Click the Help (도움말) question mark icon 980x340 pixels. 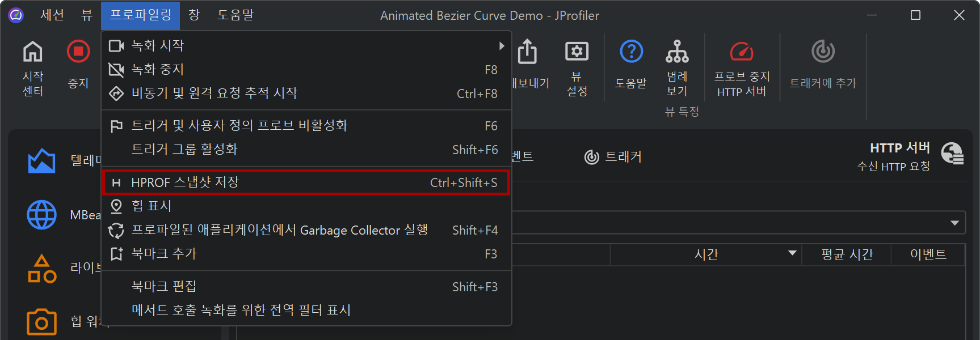(x=631, y=52)
